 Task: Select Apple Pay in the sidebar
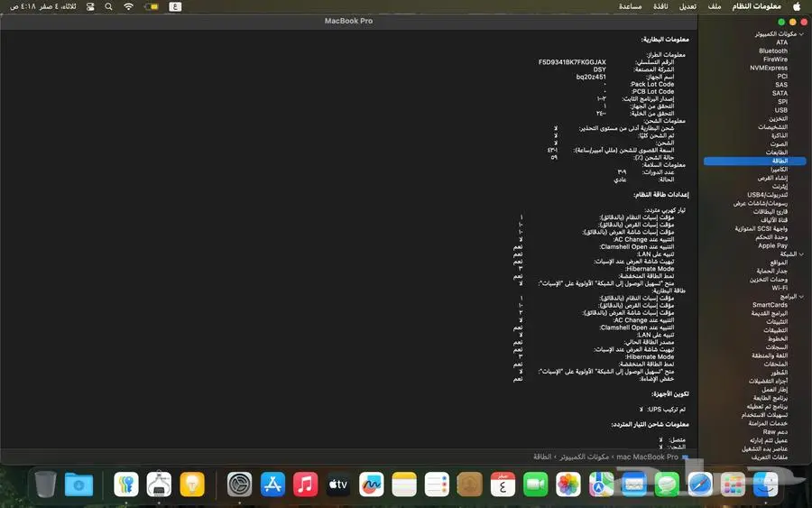pos(772,245)
